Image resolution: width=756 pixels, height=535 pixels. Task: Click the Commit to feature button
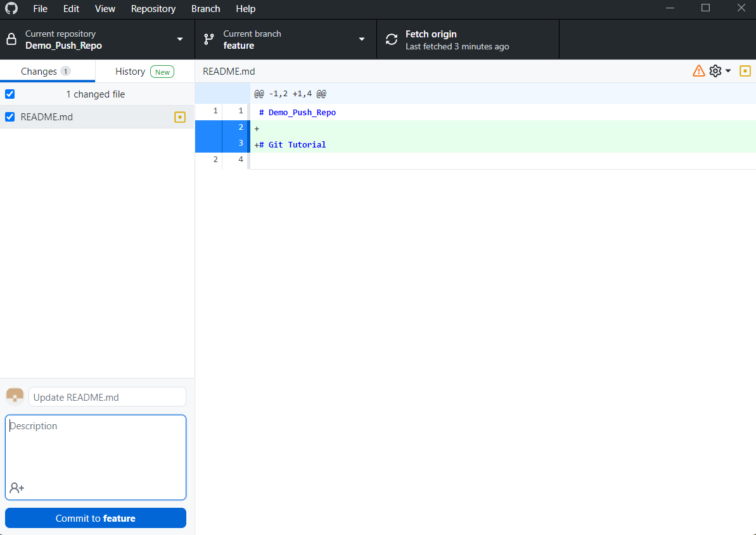tap(96, 518)
